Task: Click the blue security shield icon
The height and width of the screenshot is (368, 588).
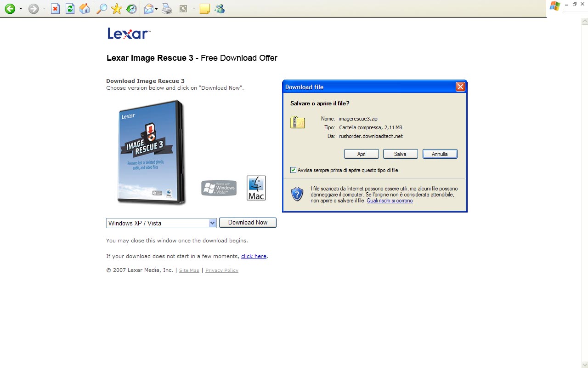Action: (x=297, y=194)
